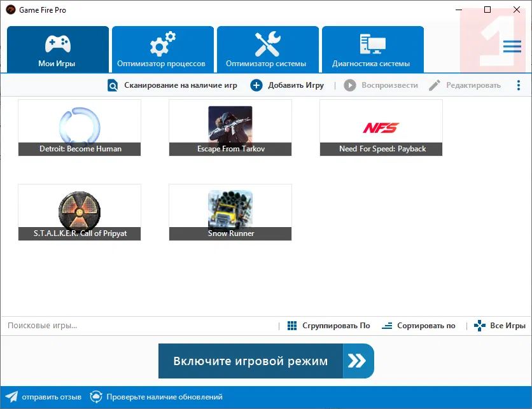Screen dimensions: 532x409
Task: Click the Редактировать label
Action: [473, 85]
